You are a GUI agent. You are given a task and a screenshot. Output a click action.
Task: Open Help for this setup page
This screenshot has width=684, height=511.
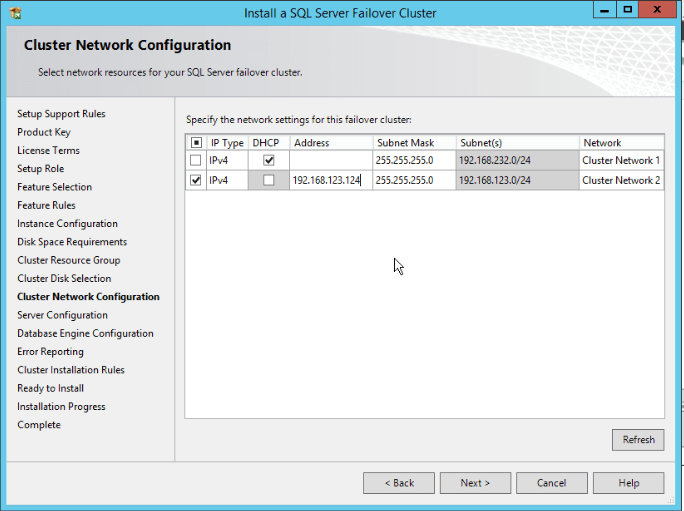click(x=628, y=483)
